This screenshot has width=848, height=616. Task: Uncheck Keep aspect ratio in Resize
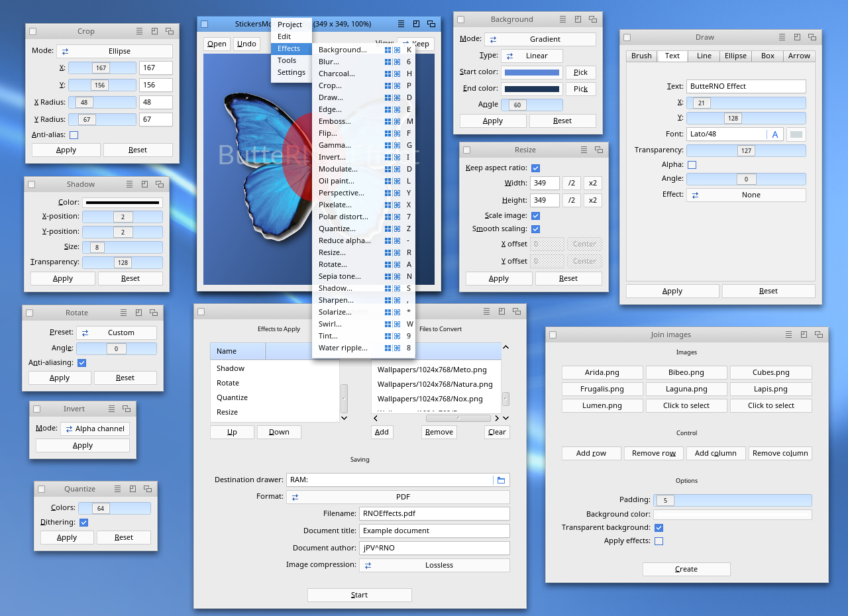536,168
